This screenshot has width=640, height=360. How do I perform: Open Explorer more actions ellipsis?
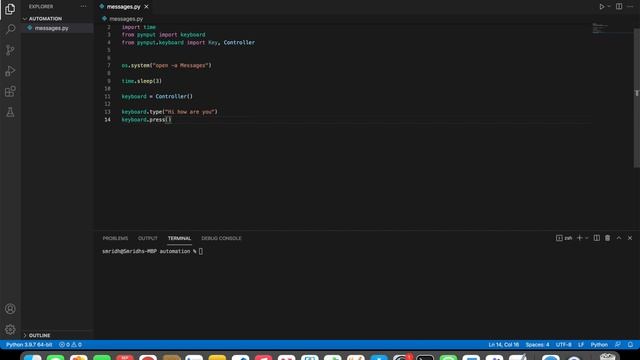tap(83, 7)
